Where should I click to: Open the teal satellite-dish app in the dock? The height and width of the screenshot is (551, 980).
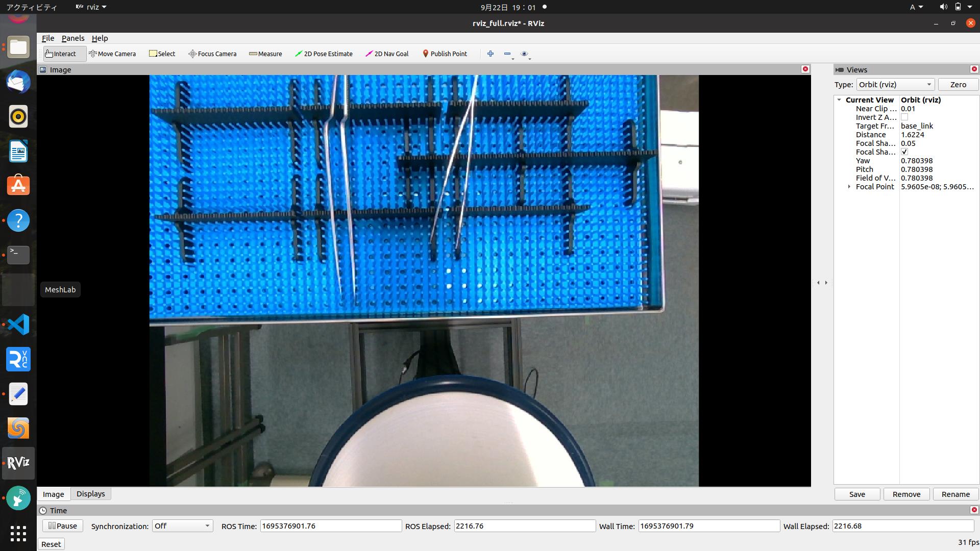click(18, 498)
